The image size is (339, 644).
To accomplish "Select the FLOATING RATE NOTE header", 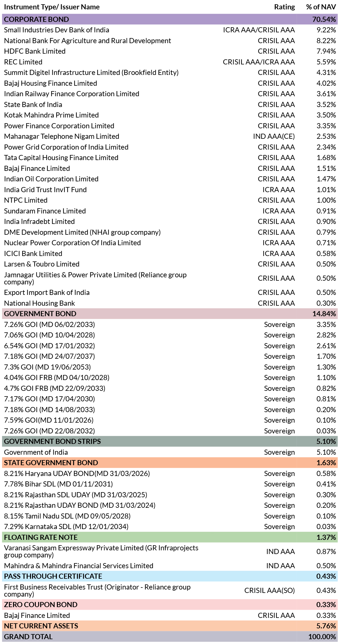I will [170, 537].
